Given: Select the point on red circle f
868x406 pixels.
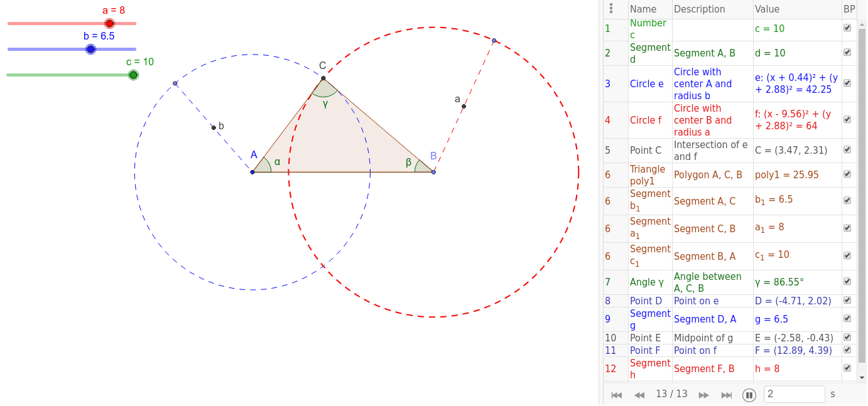Looking at the screenshot, I should pyautogui.click(x=494, y=41).
